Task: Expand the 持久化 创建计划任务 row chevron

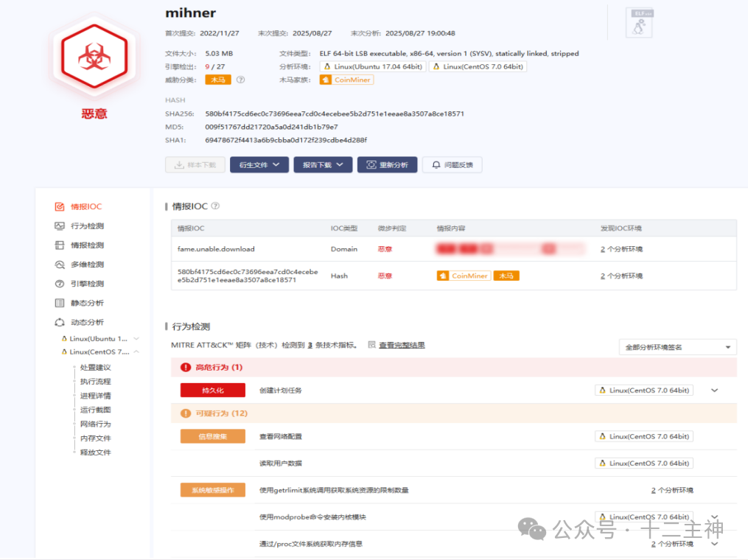Action: point(713,390)
